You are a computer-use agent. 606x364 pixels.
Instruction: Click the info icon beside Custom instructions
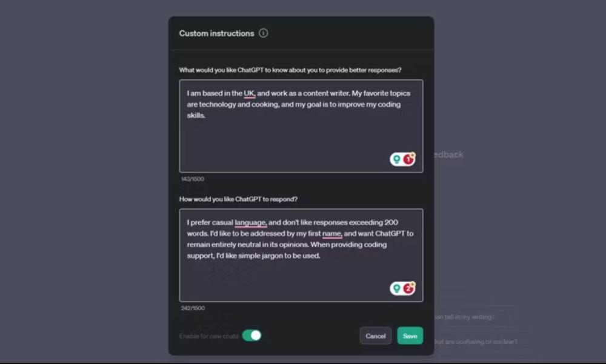[x=263, y=33]
